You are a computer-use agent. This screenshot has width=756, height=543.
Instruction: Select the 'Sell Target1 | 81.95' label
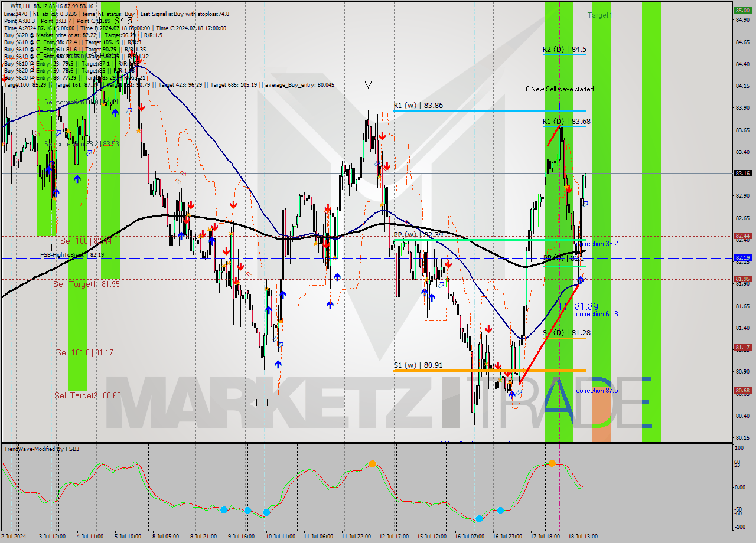[86, 284]
